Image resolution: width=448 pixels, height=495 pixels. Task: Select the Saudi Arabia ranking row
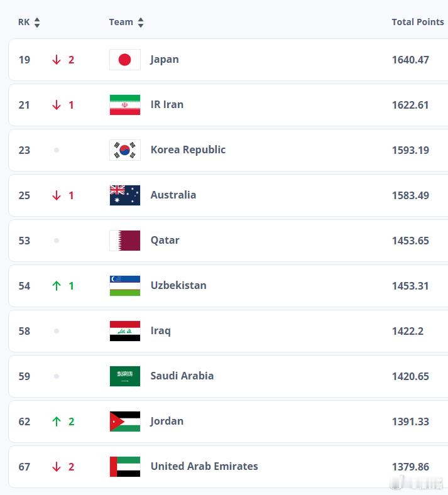(x=228, y=376)
